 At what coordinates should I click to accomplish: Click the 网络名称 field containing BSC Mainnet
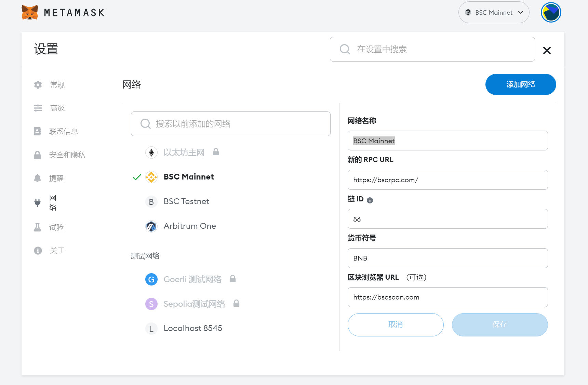447,141
